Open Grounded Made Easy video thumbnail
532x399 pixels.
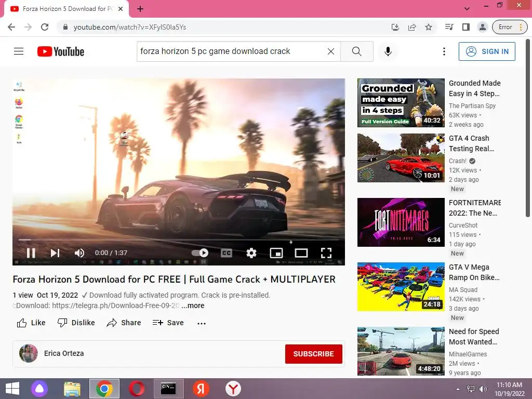[401, 103]
